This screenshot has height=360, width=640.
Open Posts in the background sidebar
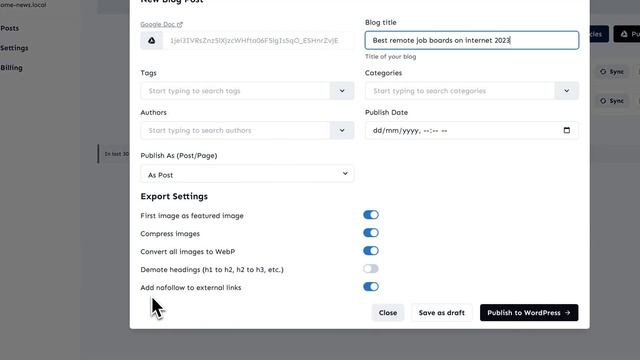point(10,28)
